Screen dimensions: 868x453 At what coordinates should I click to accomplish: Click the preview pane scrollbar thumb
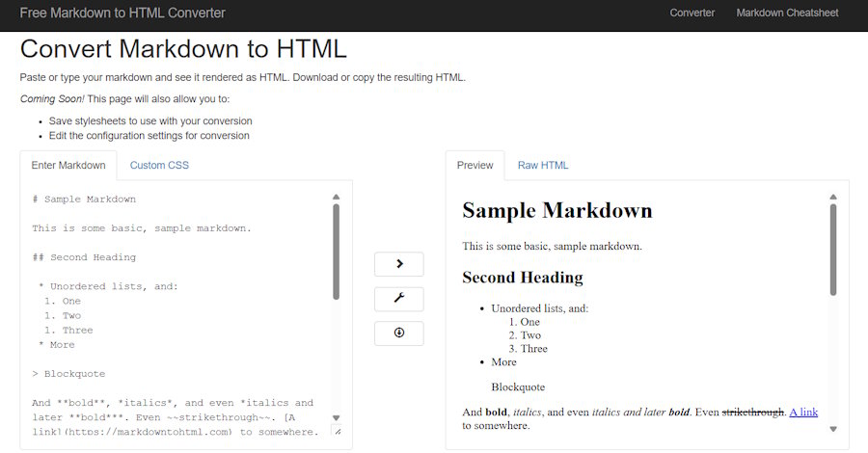coord(833,250)
